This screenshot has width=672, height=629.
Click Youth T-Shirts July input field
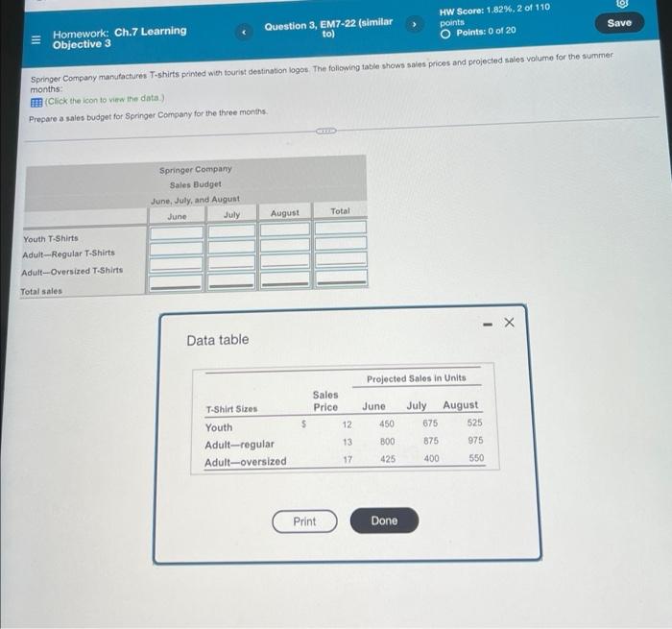[x=231, y=231]
